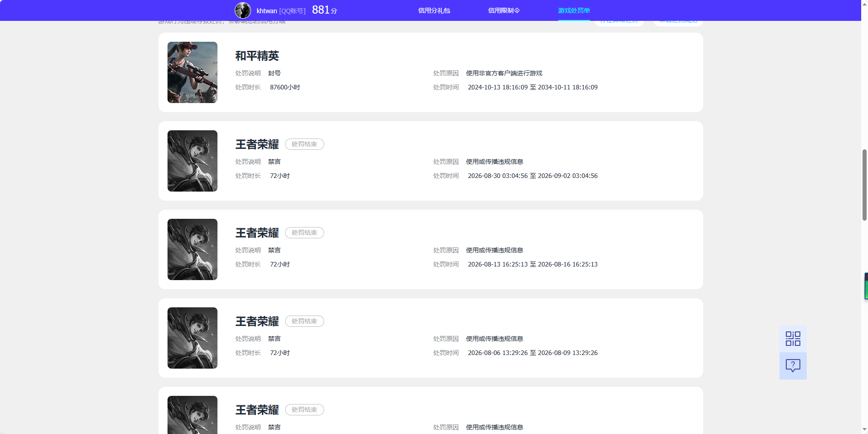This screenshot has height=434, width=868.
Task: Click the 2026-08-06 13:29:26 penalty time
Action: click(x=533, y=353)
